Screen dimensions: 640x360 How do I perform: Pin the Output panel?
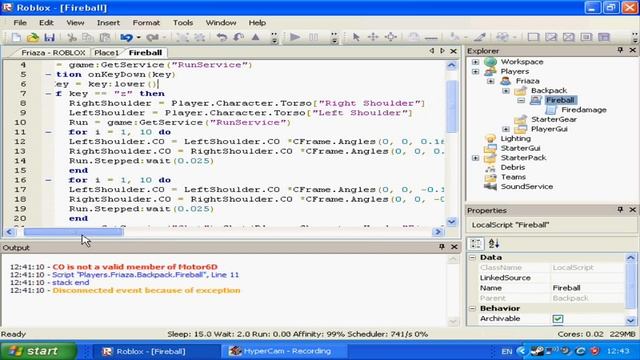pyautogui.click(x=442, y=247)
